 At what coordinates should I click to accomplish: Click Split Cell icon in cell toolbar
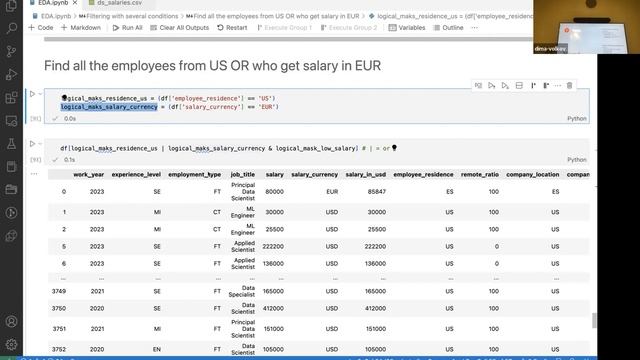coord(519,85)
